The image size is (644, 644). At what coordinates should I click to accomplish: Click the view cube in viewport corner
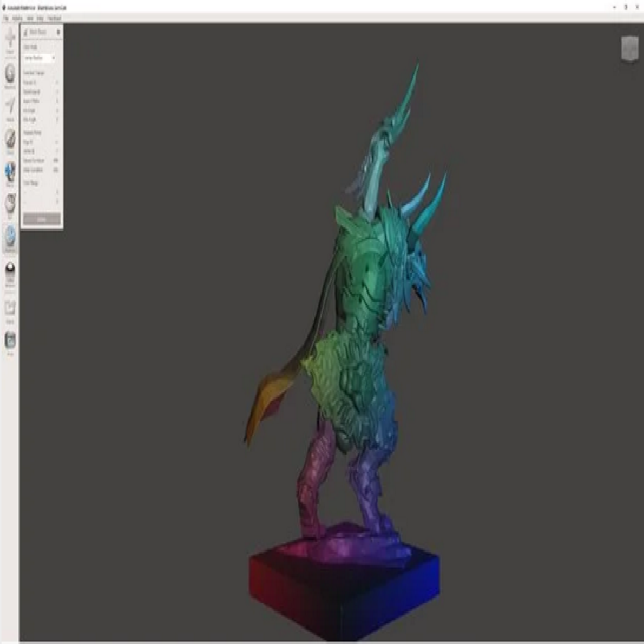click(628, 48)
